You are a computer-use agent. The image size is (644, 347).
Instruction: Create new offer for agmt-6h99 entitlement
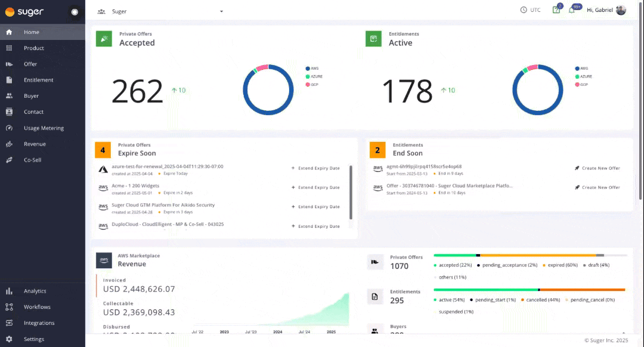coord(597,168)
